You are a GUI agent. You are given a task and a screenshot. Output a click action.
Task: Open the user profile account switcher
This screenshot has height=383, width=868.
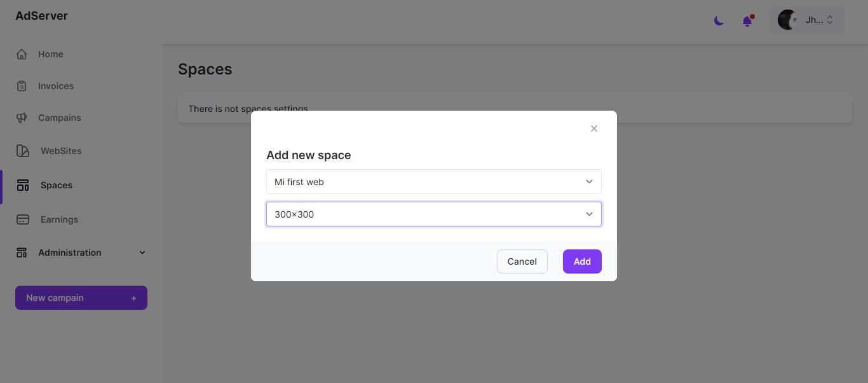click(x=807, y=20)
